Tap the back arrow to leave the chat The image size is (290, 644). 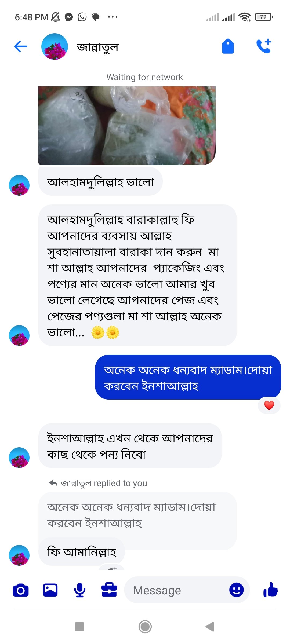coord(20,46)
